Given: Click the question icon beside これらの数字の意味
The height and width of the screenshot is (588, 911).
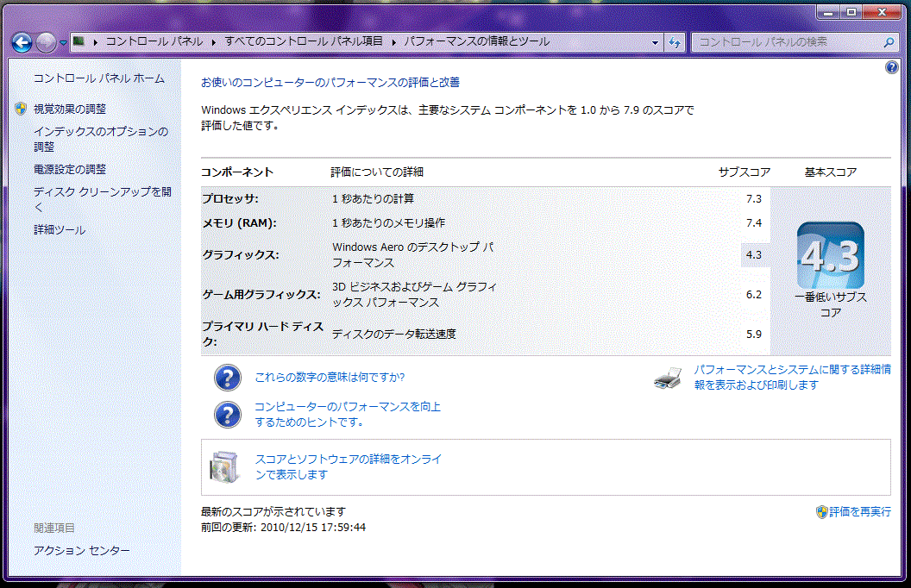Looking at the screenshot, I should pos(228,378).
